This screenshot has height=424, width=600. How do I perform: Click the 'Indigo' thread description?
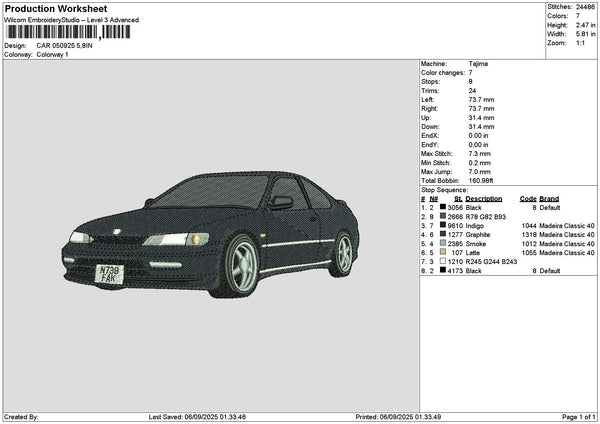click(x=474, y=226)
